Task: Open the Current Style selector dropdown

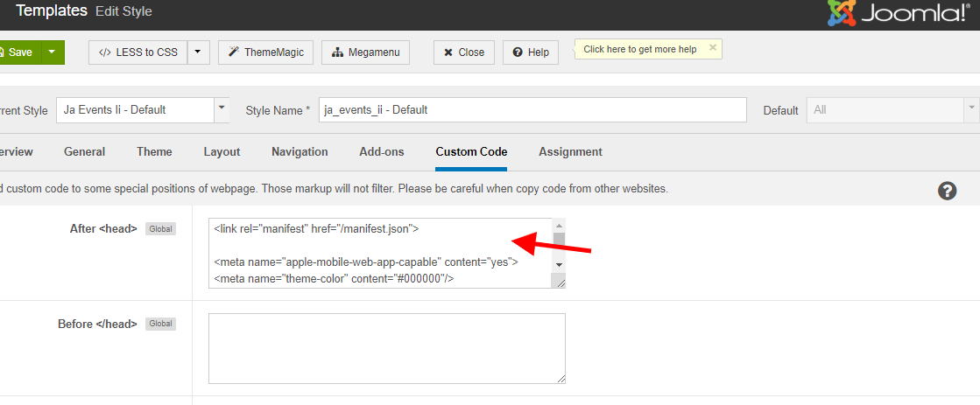Action: [x=222, y=109]
